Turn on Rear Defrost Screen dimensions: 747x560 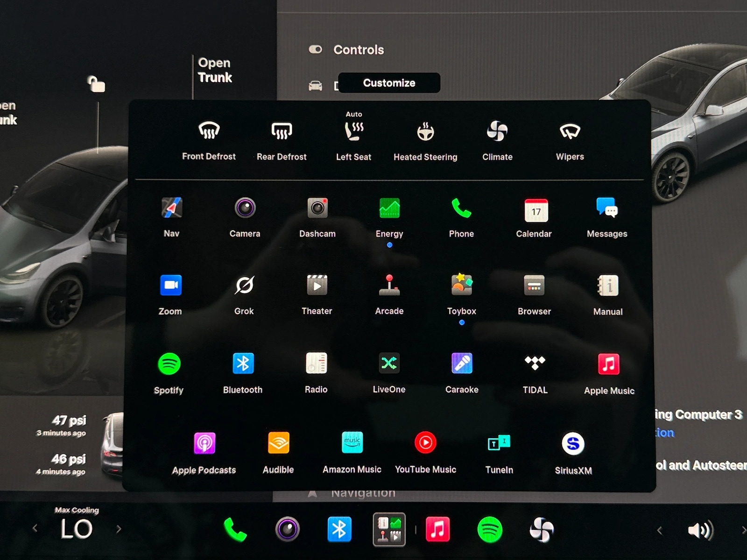[x=282, y=140]
